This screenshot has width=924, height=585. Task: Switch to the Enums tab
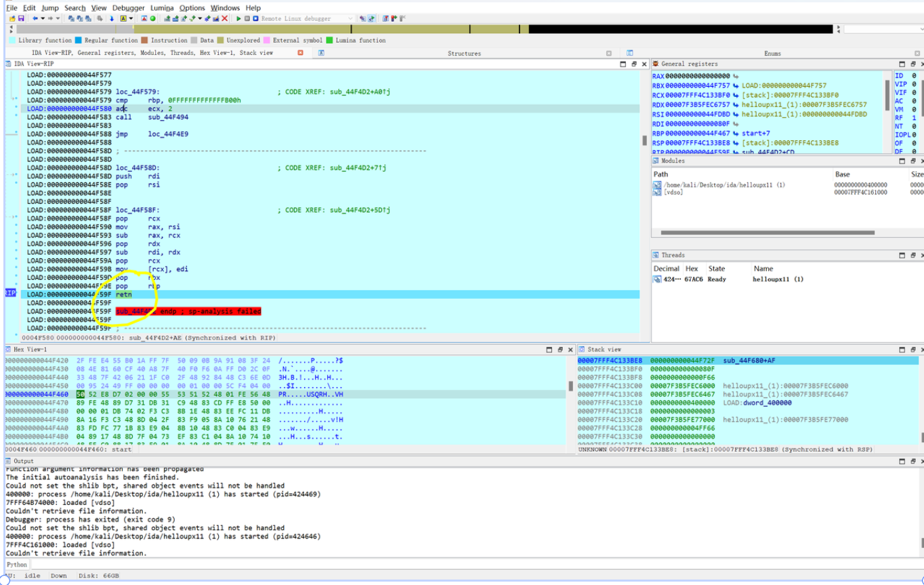(x=772, y=53)
